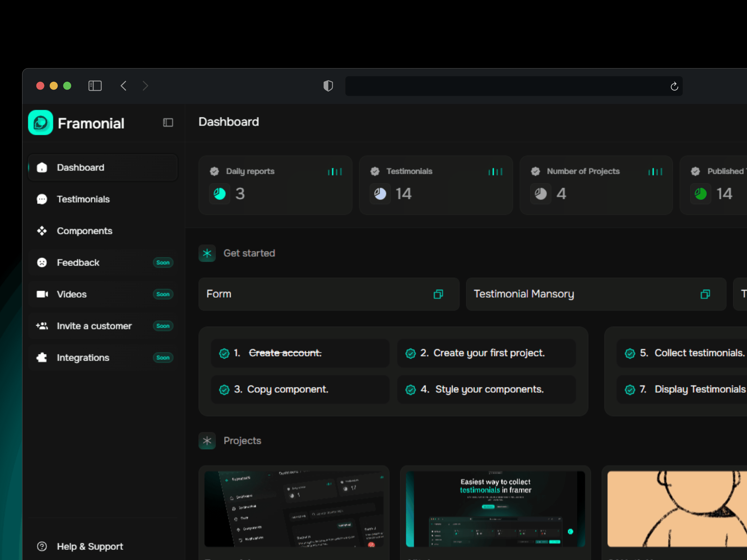Toggle step 4 Style your components
The width and height of the screenshot is (747, 560).
tap(410, 390)
